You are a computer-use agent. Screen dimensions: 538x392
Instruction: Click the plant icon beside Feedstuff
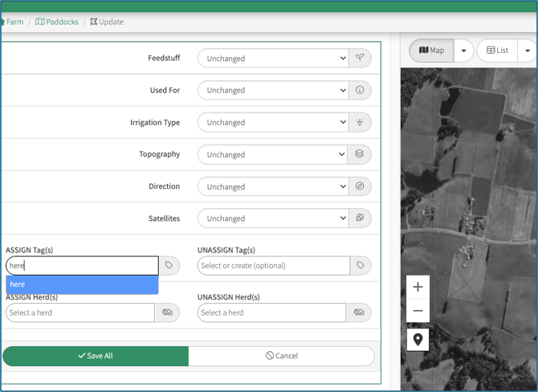[x=360, y=59]
